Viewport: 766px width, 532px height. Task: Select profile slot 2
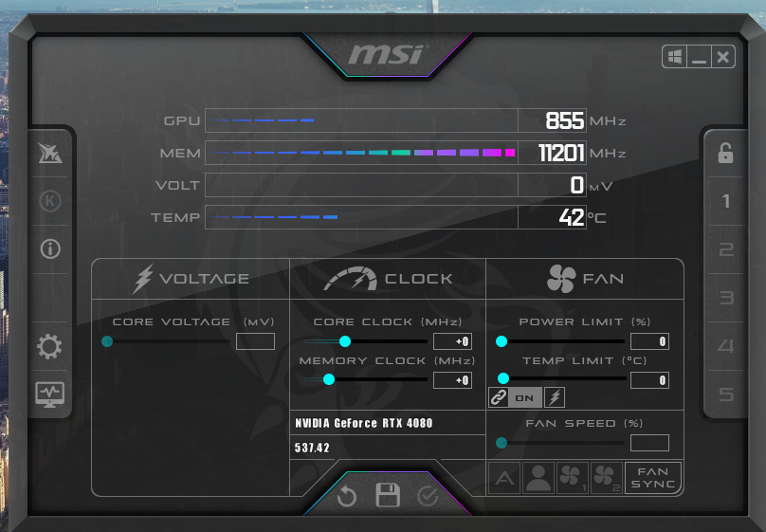point(726,249)
